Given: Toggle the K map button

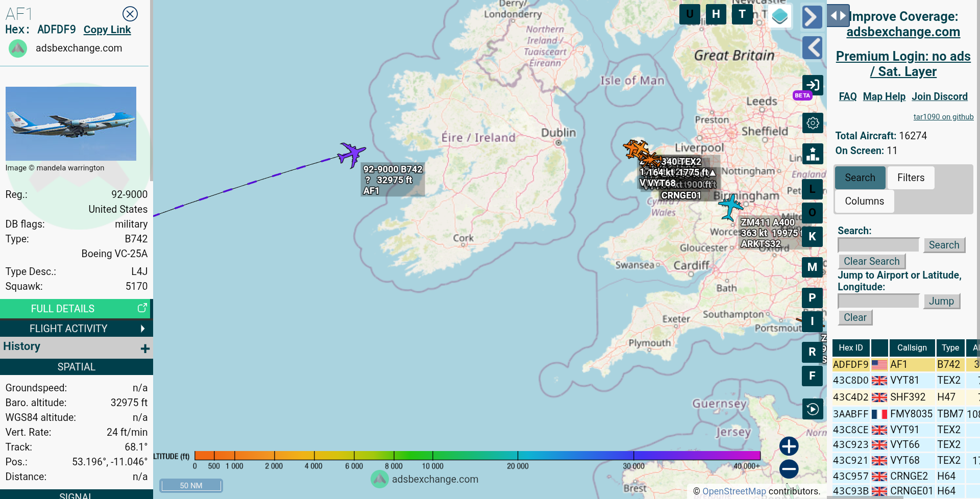Looking at the screenshot, I should click(812, 237).
